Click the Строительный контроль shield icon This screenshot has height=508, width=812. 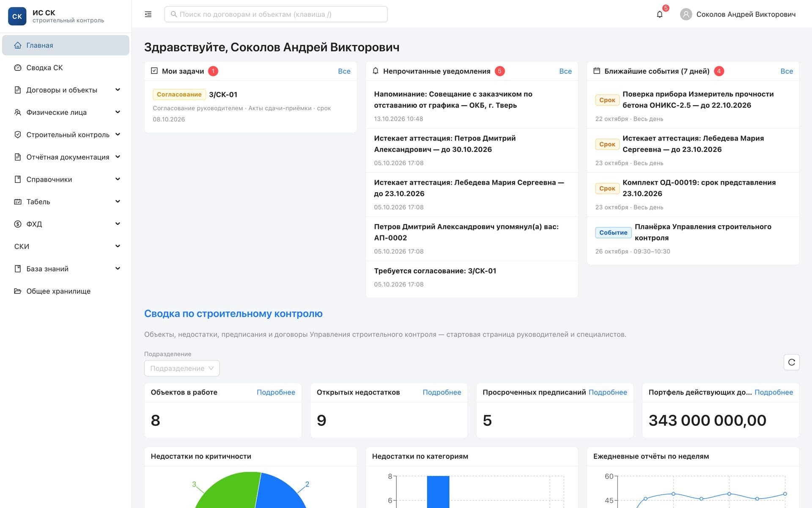(x=18, y=135)
